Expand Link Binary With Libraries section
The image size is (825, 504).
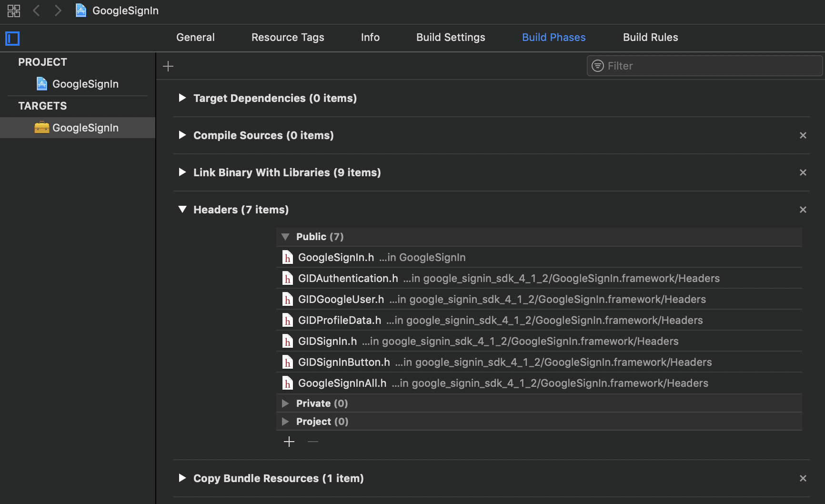click(x=182, y=172)
